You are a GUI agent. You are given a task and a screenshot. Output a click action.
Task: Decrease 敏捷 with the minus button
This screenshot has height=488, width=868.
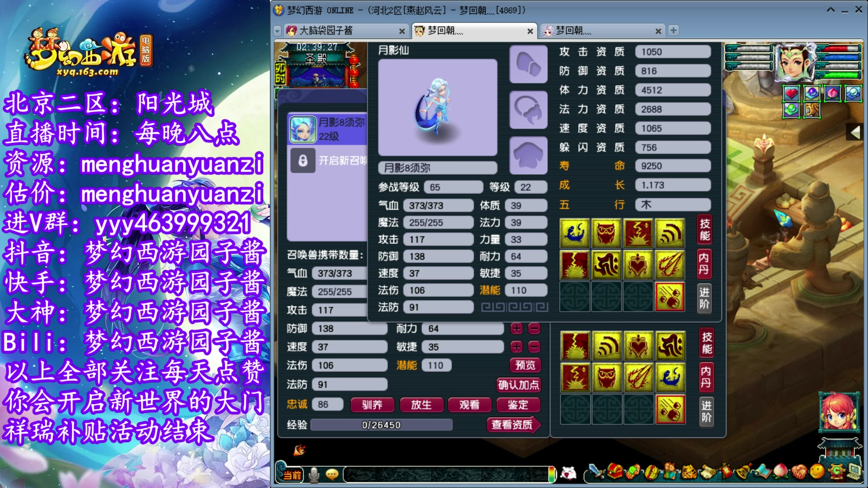pyautogui.click(x=534, y=347)
